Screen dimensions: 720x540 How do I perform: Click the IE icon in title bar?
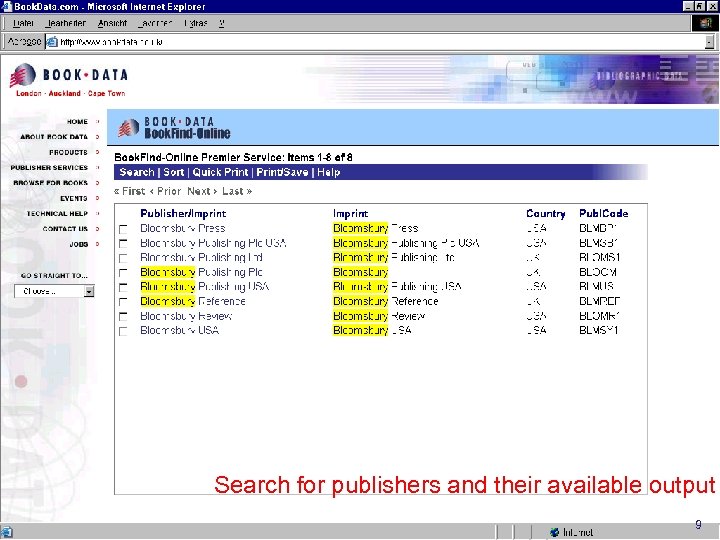6,6
